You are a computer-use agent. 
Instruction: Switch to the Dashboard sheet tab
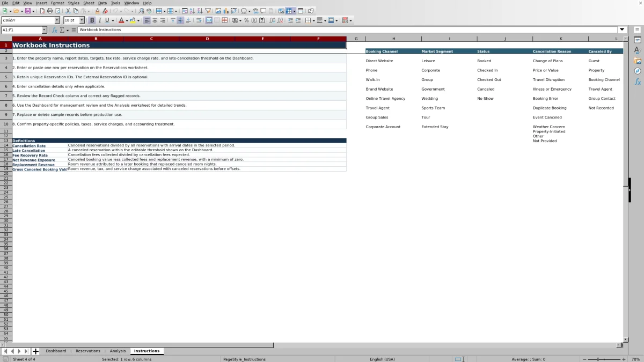tap(56, 351)
